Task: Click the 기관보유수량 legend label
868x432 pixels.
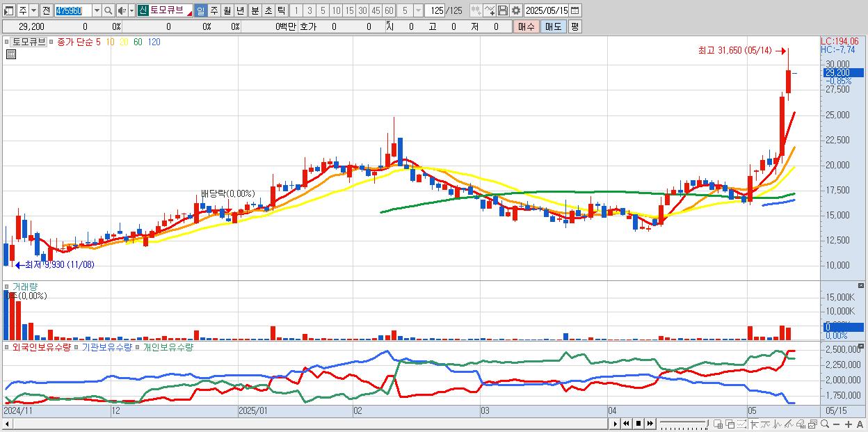Action: tap(106, 346)
